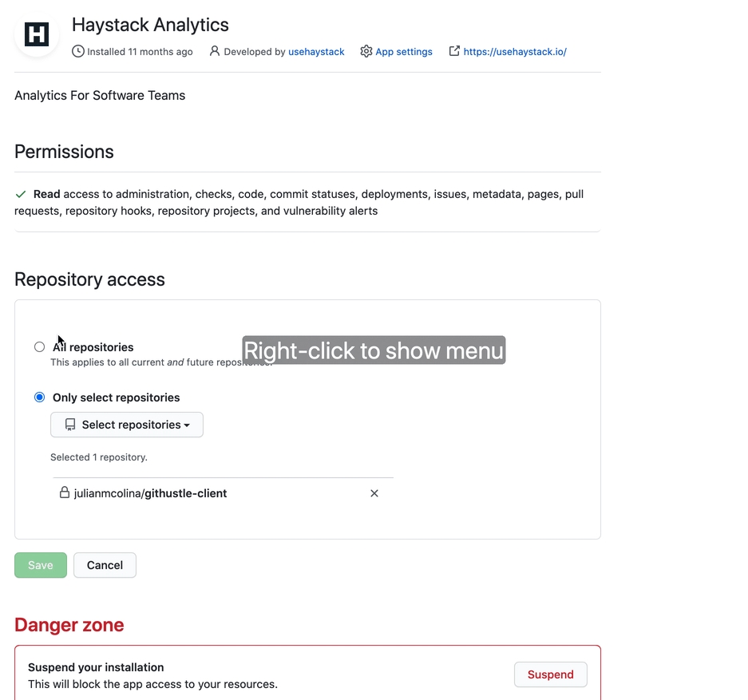Click the gear icon for App settings
This screenshot has width=748, height=700.
(x=366, y=51)
